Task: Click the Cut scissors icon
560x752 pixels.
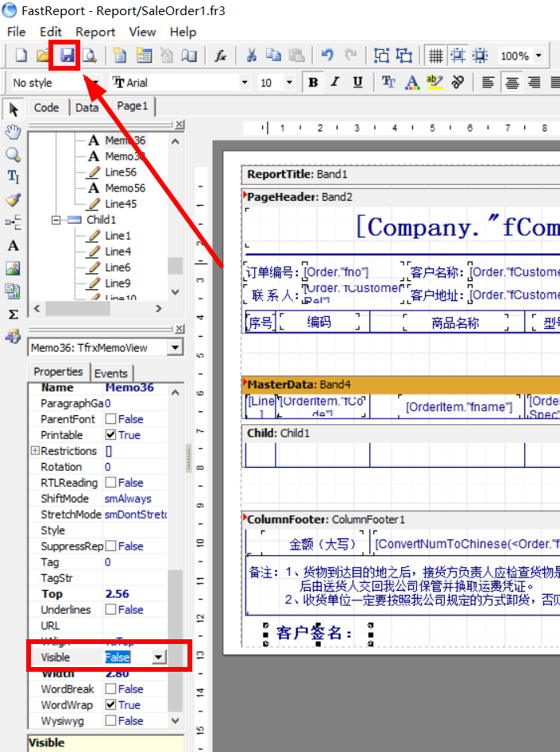Action: click(x=251, y=56)
